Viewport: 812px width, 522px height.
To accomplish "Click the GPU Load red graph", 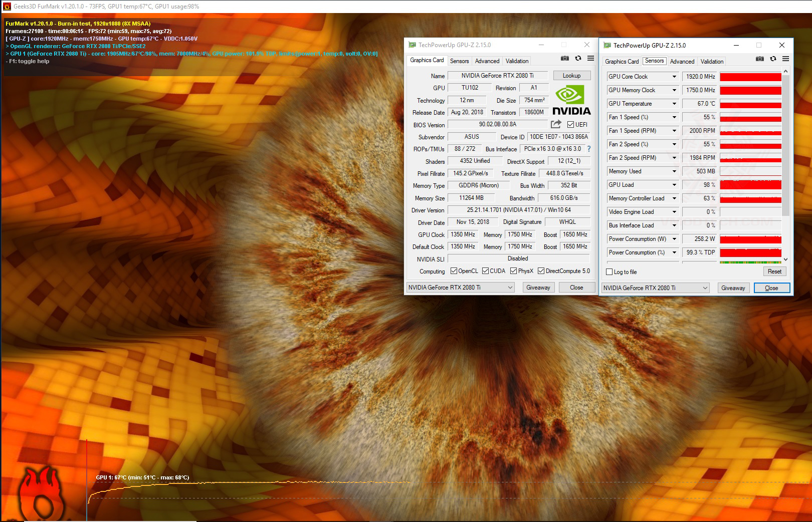I will tap(750, 185).
